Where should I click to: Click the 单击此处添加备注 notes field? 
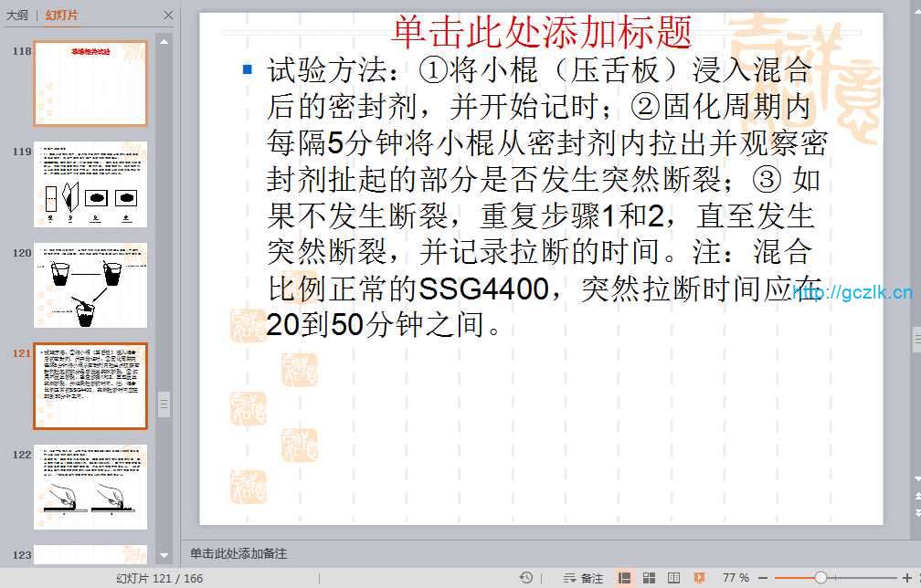pos(238,553)
